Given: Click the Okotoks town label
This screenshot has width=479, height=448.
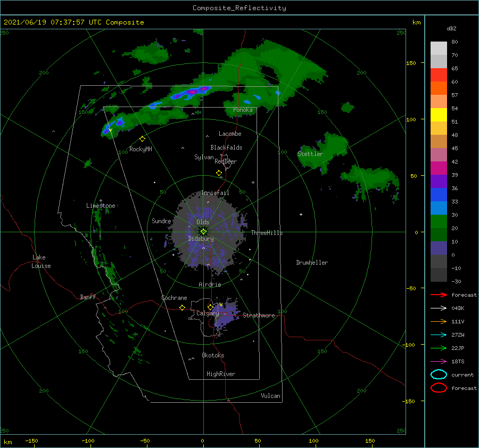Looking at the screenshot, I should pyautogui.click(x=213, y=355).
